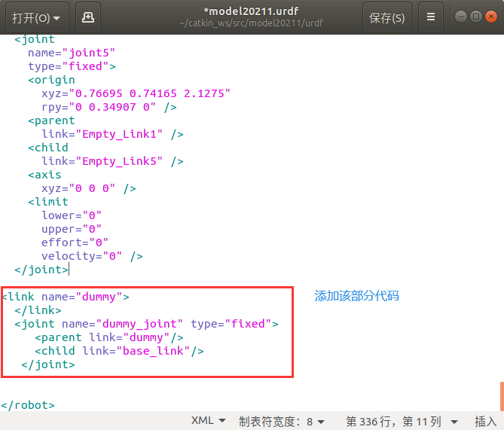
Task: Create a new document with the new-tab icon
Action: tap(88, 17)
